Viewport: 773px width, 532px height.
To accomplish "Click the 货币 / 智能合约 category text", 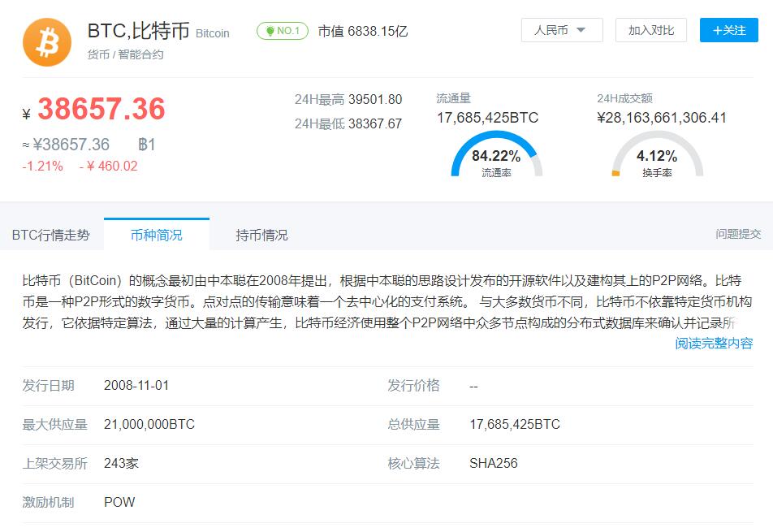I will point(125,54).
